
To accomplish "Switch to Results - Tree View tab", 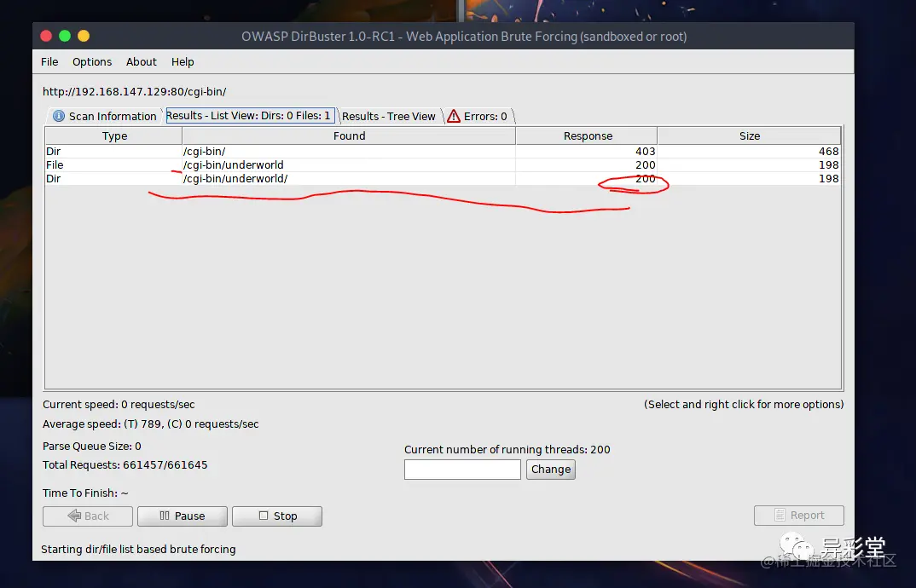I will [x=388, y=116].
